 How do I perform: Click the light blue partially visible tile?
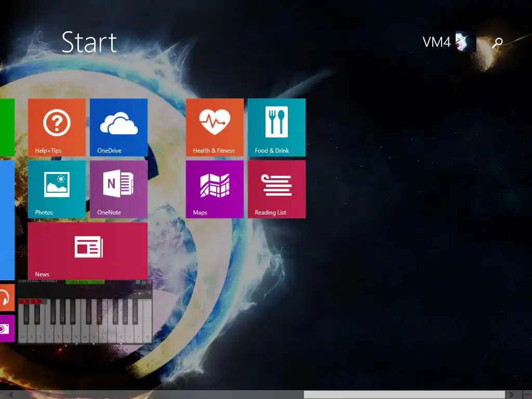7,220
